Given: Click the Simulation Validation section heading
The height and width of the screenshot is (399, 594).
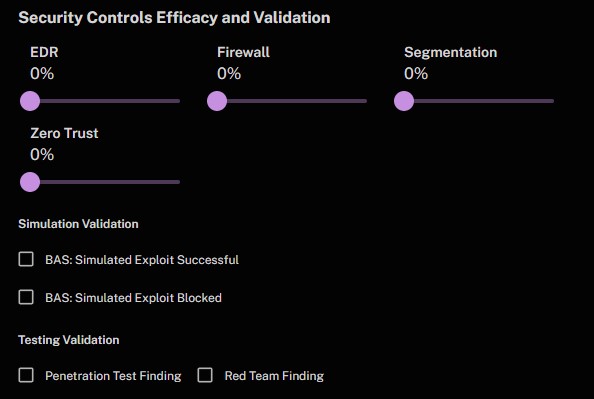Looking at the screenshot, I should tap(78, 224).
